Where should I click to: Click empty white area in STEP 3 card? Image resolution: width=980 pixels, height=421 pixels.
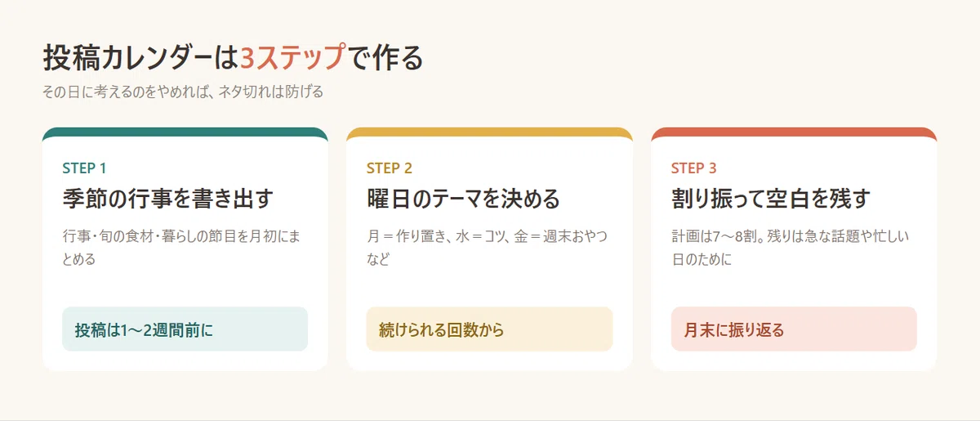794,288
